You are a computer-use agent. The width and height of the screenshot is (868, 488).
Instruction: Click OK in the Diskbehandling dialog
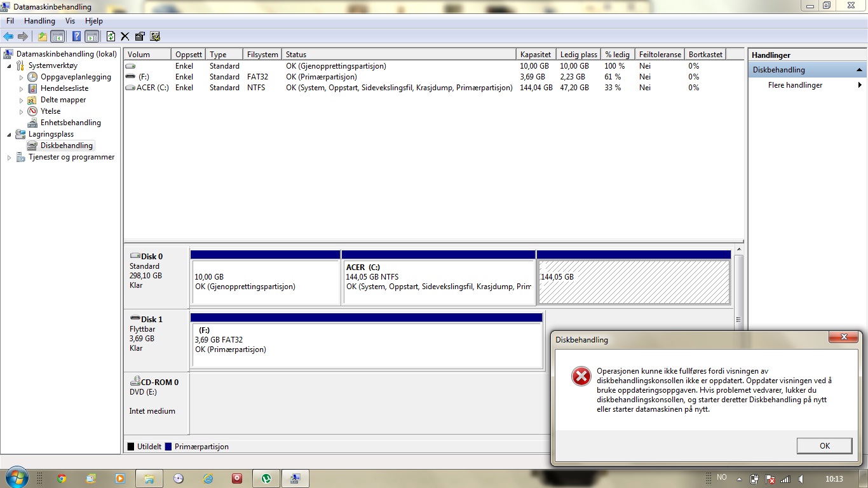[824, 445]
